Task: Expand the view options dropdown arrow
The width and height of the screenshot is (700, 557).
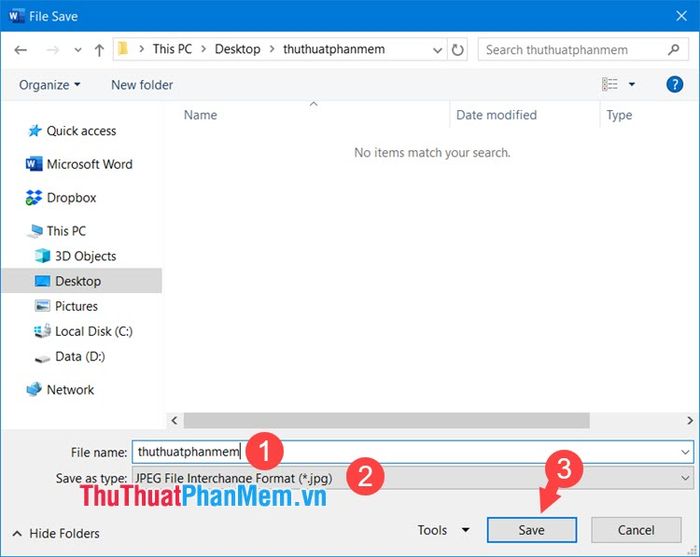Action: click(632, 85)
